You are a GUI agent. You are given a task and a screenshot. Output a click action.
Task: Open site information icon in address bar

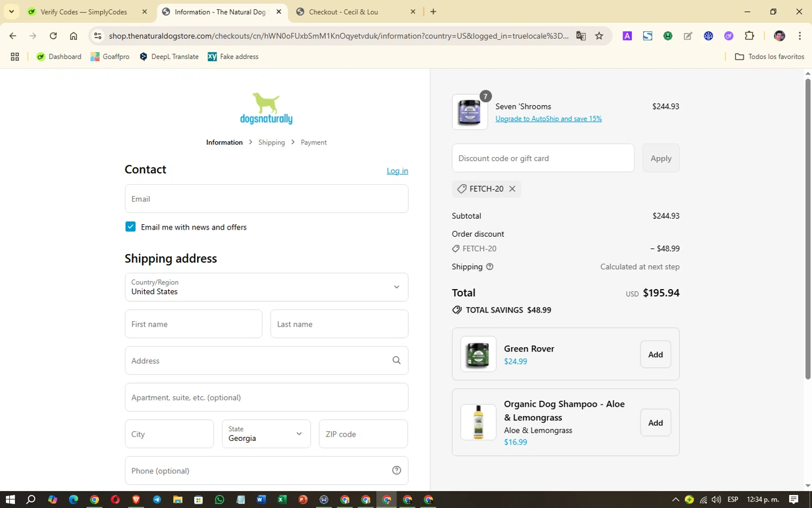97,36
